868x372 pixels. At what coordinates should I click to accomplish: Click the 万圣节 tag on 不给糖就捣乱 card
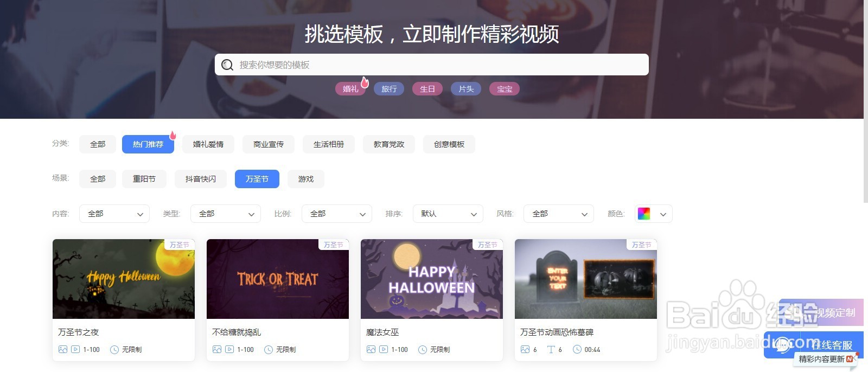[x=333, y=245]
